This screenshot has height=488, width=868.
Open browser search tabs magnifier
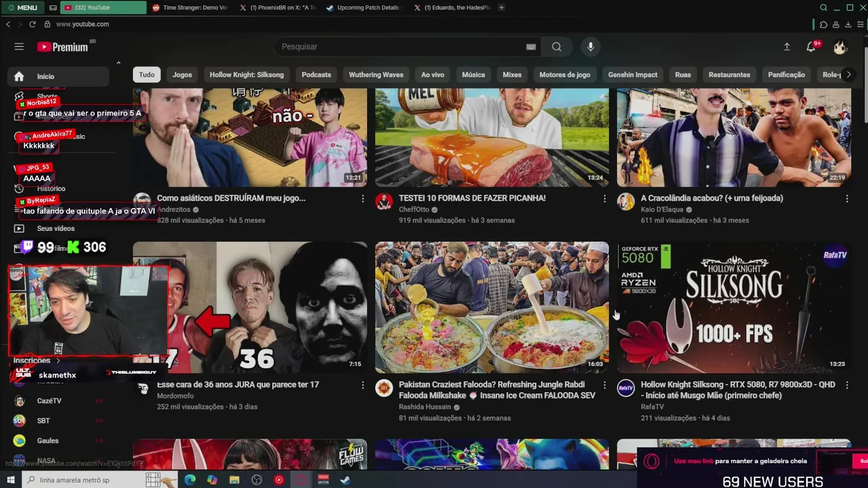823,7
